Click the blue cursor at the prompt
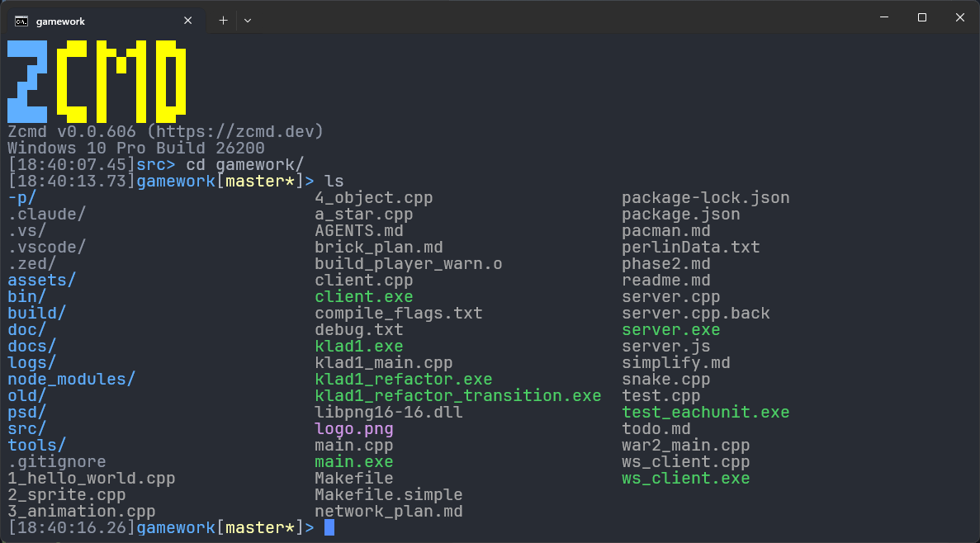The width and height of the screenshot is (980, 543). click(329, 527)
